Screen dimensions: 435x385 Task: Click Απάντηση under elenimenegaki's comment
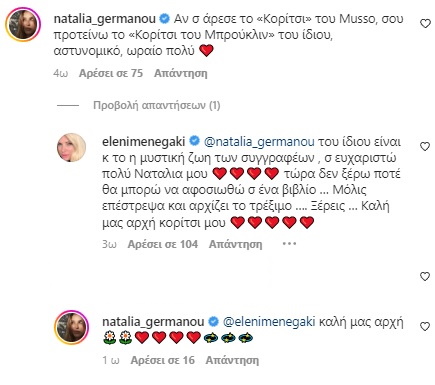click(235, 244)
